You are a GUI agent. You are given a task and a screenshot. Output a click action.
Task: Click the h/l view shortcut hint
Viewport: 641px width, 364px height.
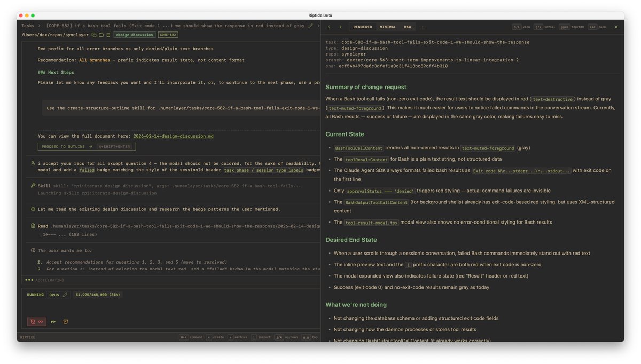tap(521, 27)
